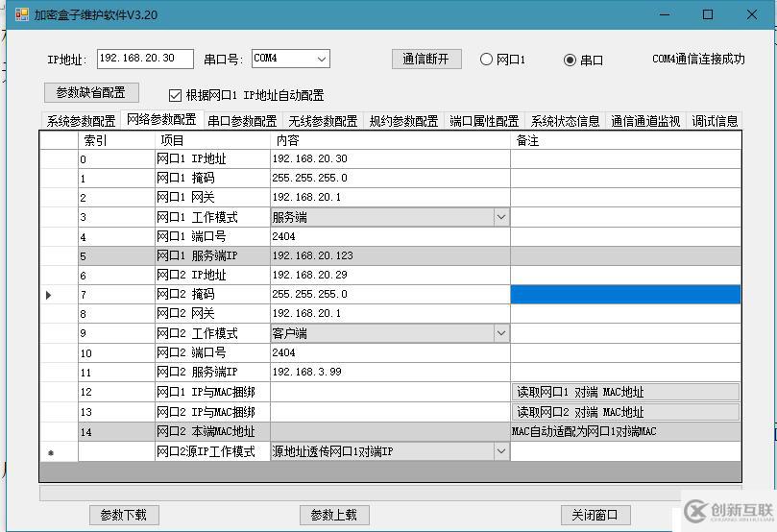The height and width of the screenshot is (532, 777).
Task: Click 读取网口1 对端 MAC地址 button
Action: click(x=625, y=393)
